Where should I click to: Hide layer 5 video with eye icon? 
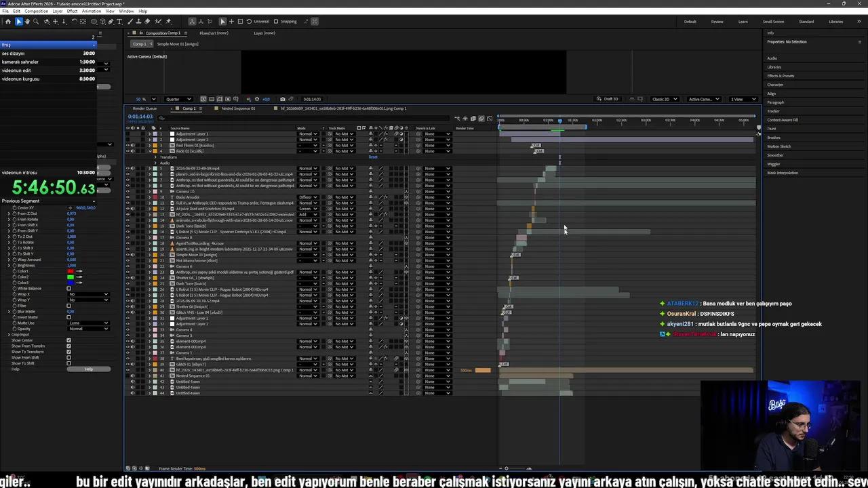pos(127,169)
